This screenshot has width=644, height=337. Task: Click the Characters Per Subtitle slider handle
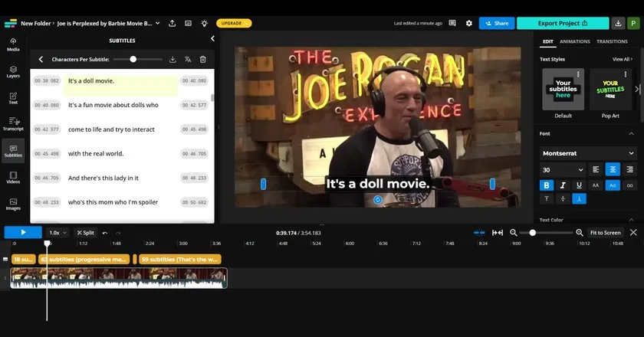[133, 60]
